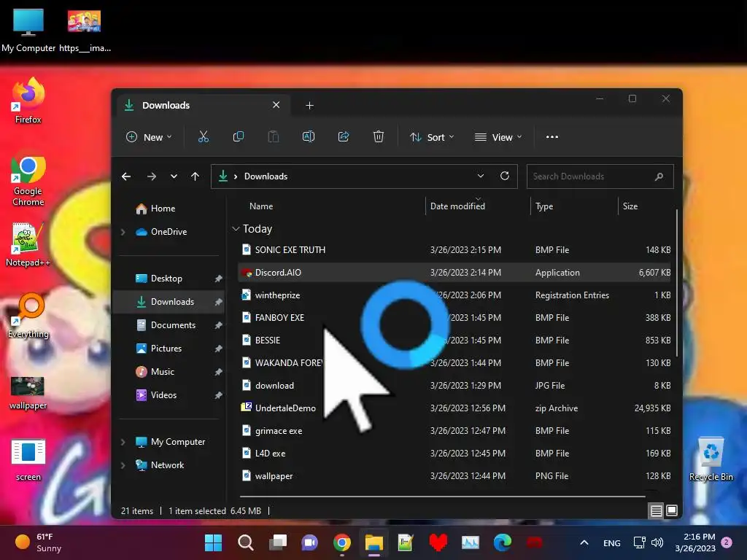
Task: Unpin Downloads pin in sidebar
Action: [x=218, y=302]
